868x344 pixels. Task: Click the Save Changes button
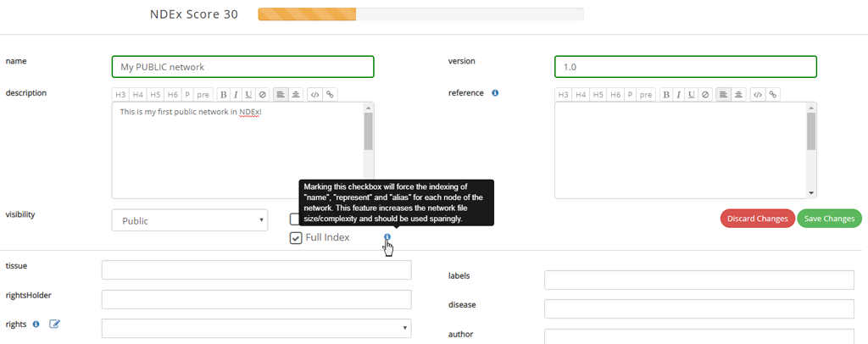pyautogui.click(x=829, y=219)
